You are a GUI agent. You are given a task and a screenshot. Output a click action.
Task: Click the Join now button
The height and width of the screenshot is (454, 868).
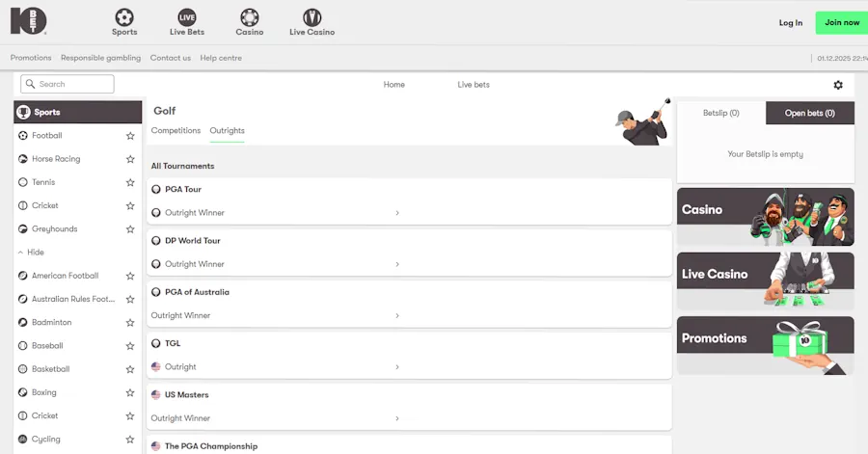(841, 23)
